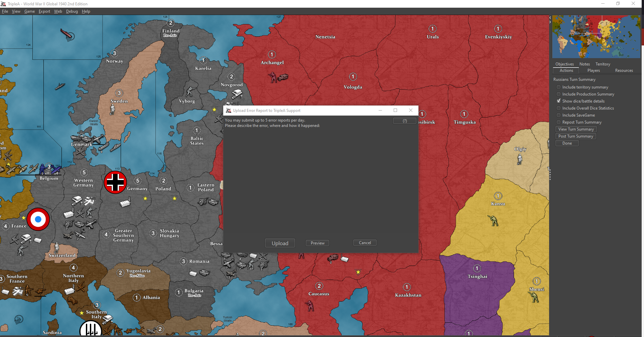Open the Export menu
Viewport: 644px width, 337px height.
pos(44,11)
